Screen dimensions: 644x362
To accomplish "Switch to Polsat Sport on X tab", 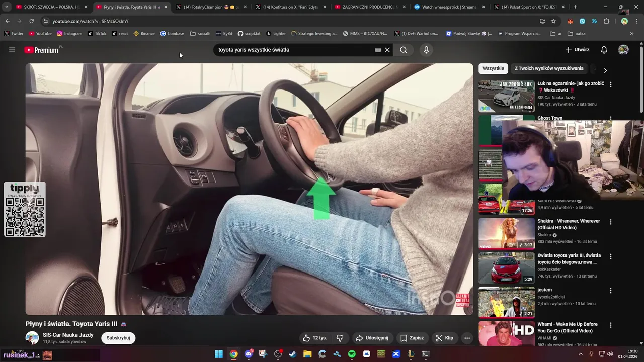I will [x=529, y=7].
